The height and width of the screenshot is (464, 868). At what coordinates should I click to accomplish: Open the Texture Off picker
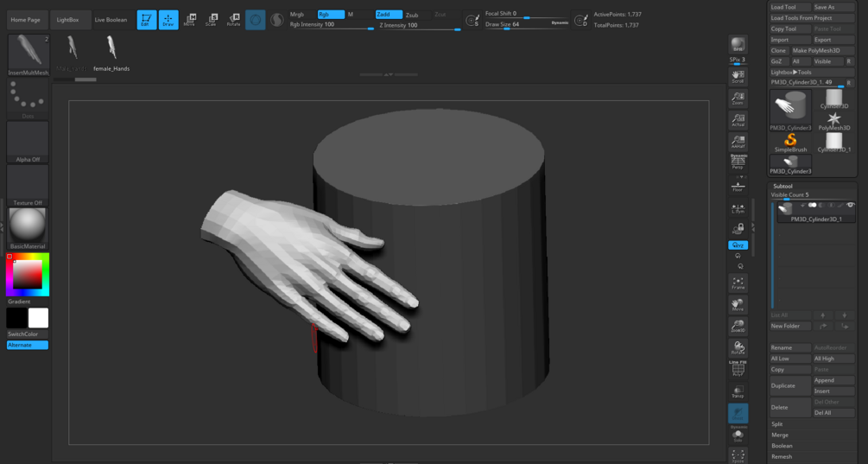(28, 185)
